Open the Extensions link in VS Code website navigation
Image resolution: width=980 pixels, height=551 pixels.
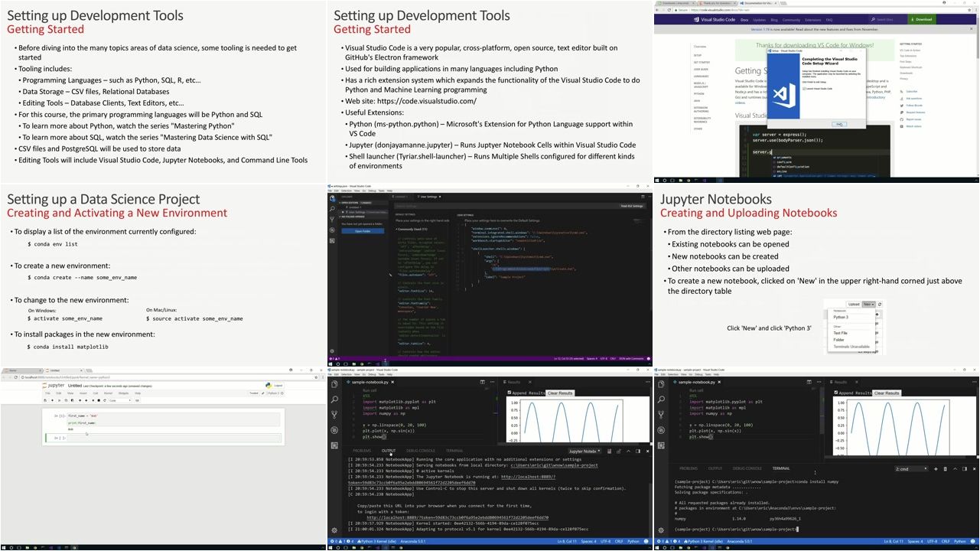click(812, 19)
